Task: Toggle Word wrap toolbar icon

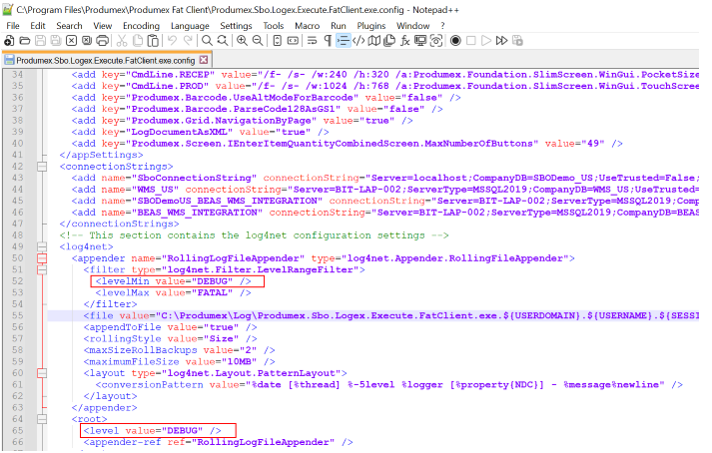Action: [x=312, y=41]
